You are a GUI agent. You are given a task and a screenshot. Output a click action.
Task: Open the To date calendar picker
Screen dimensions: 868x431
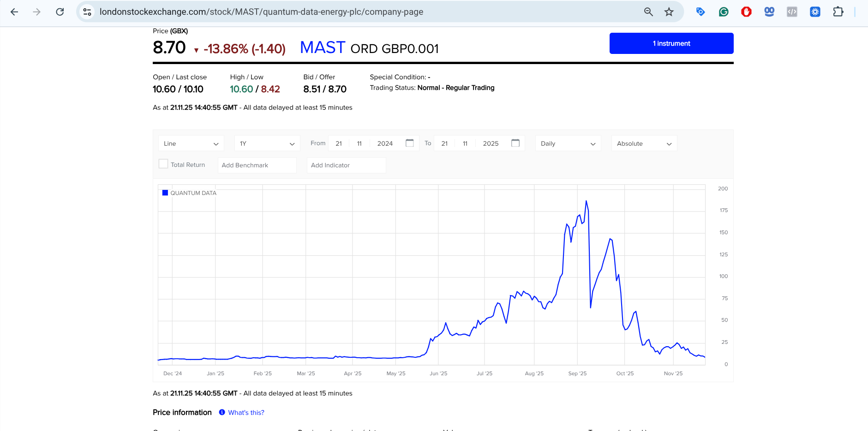click(515, 143)
